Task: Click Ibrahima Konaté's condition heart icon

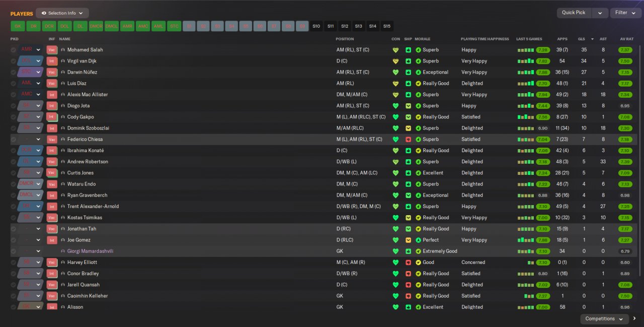Action: [x=395, y=151]
